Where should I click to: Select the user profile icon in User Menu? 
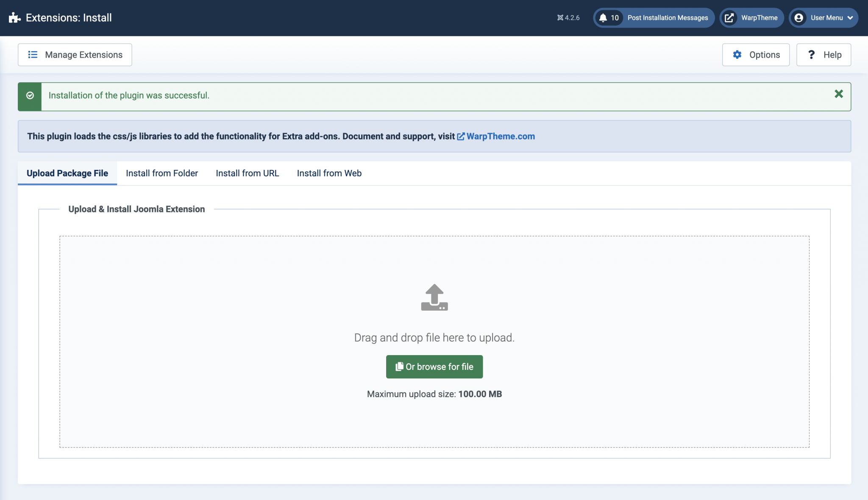798,18
